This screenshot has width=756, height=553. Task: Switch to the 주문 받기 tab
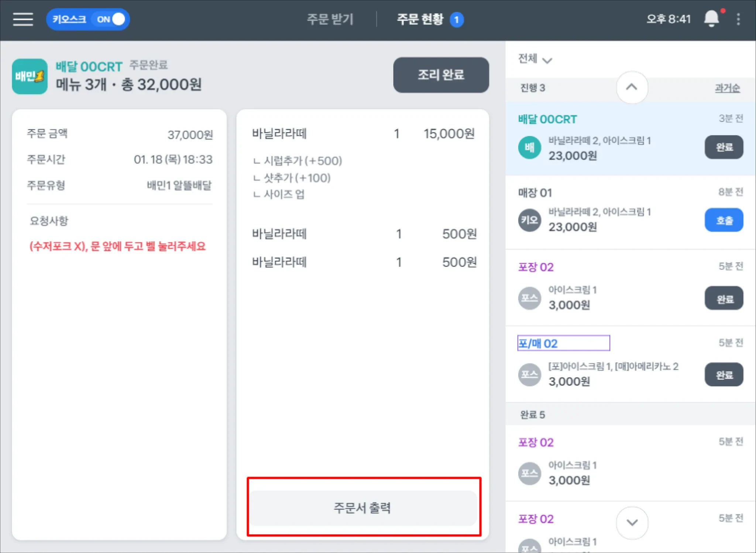[330, 19]
